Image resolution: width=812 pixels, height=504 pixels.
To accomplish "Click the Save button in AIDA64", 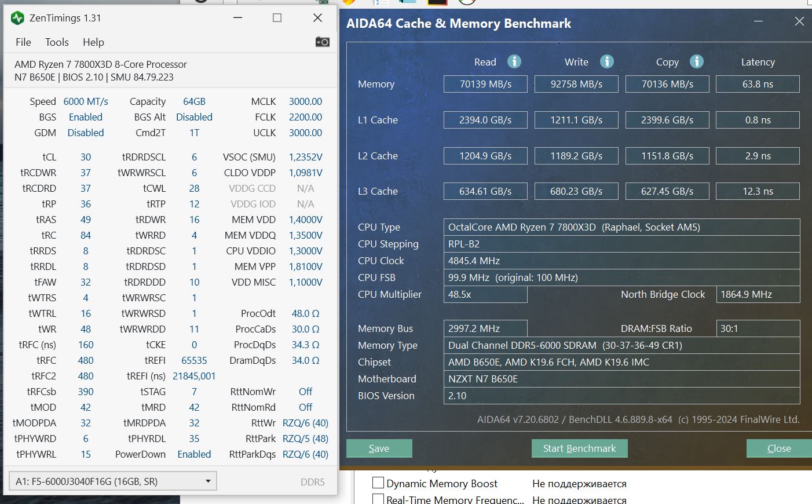I will (379, 448).
